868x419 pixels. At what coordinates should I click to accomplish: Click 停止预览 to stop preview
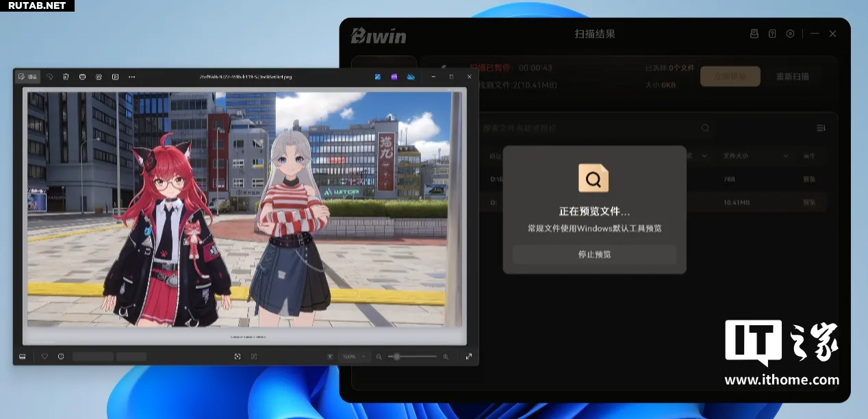[594, 254]
